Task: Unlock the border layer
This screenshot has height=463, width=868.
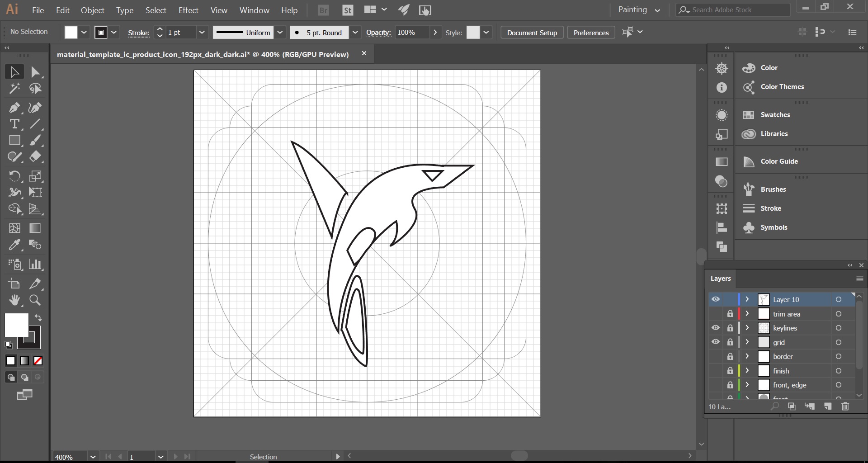Action: (x=730, y=356)
